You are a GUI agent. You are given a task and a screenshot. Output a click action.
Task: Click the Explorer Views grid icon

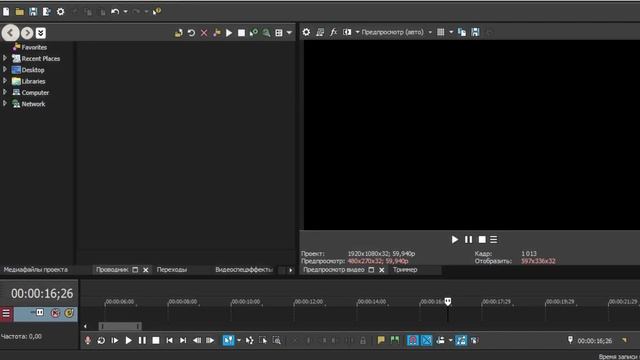coord(279,33)
